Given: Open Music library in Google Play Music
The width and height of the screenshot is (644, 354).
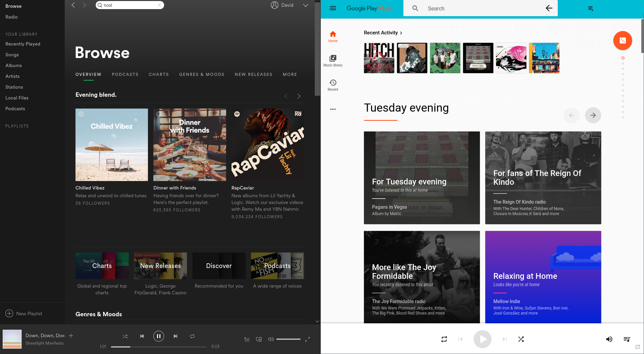Looking at the screenshot, I should (333, 61).
